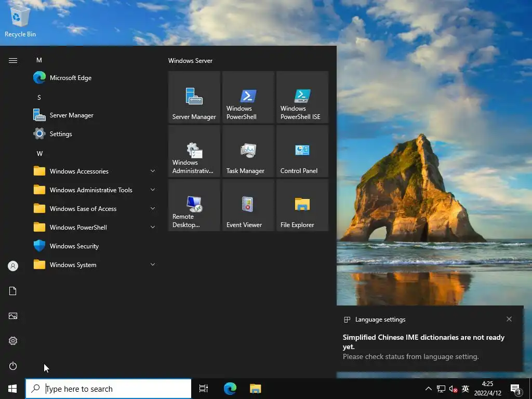Viewport: 532px width, 399px height.
Task: Open the network status tray icon
Action: click(x=441, y=389)
